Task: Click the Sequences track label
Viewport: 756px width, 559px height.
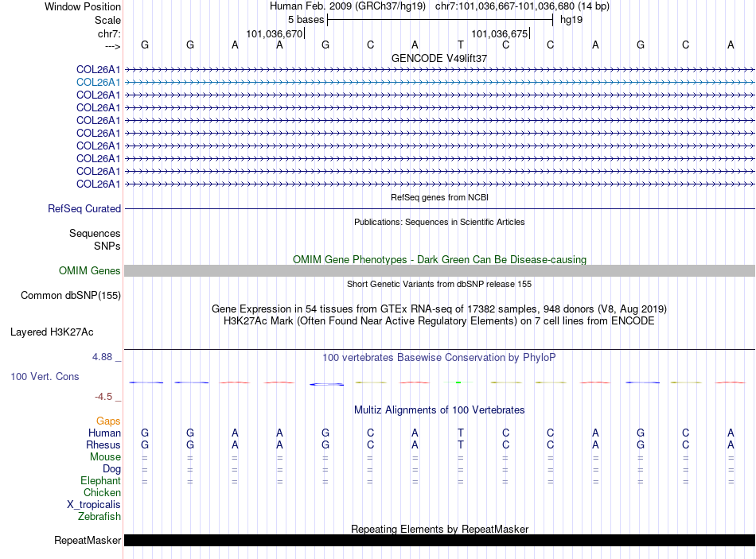Action: tap(95, 233)
